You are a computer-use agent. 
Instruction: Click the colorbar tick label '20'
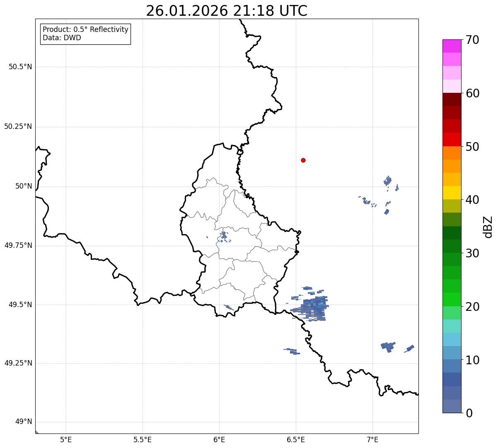pyautogui.click(x=472, y=307)
